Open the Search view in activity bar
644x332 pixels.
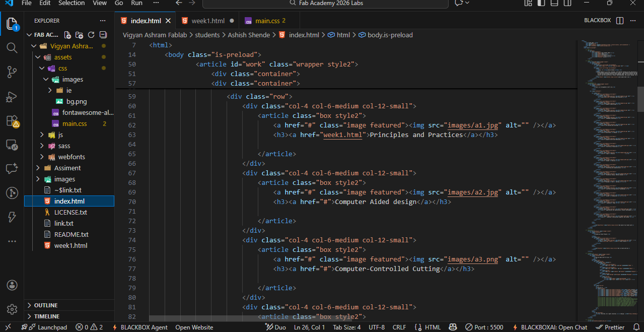click(12, 48)
